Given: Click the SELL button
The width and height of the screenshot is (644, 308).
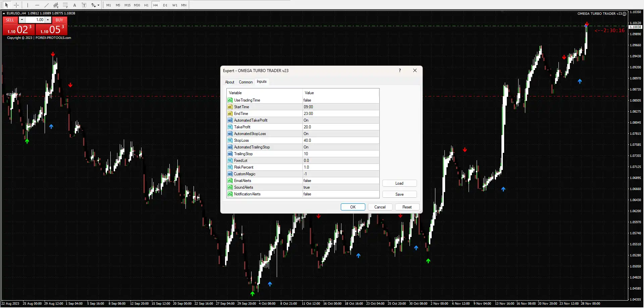Looking at the screenshot, I should click(10, 20).
